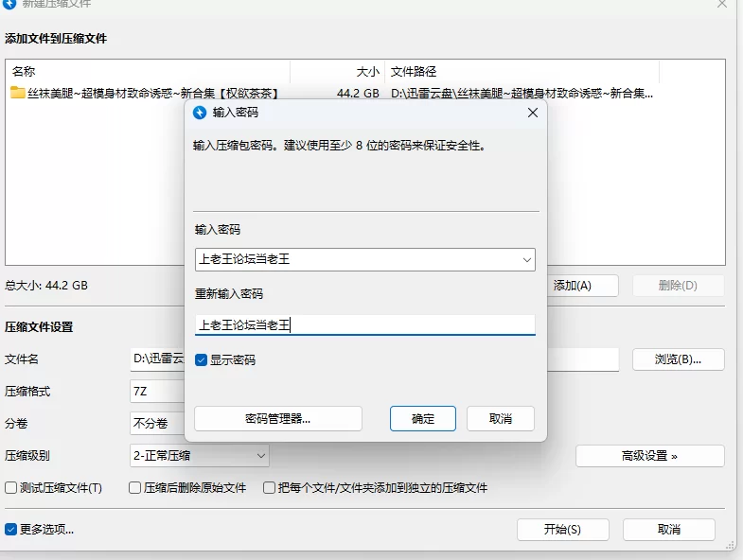Uncheck the 更多选项 checkbox

tap(11, 529)
